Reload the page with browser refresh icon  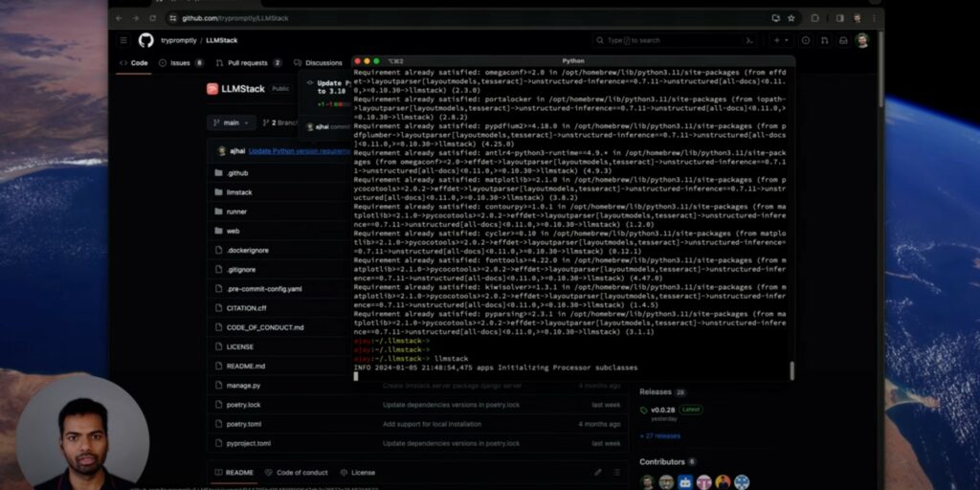pyautogui.click(x=152, y=18)
